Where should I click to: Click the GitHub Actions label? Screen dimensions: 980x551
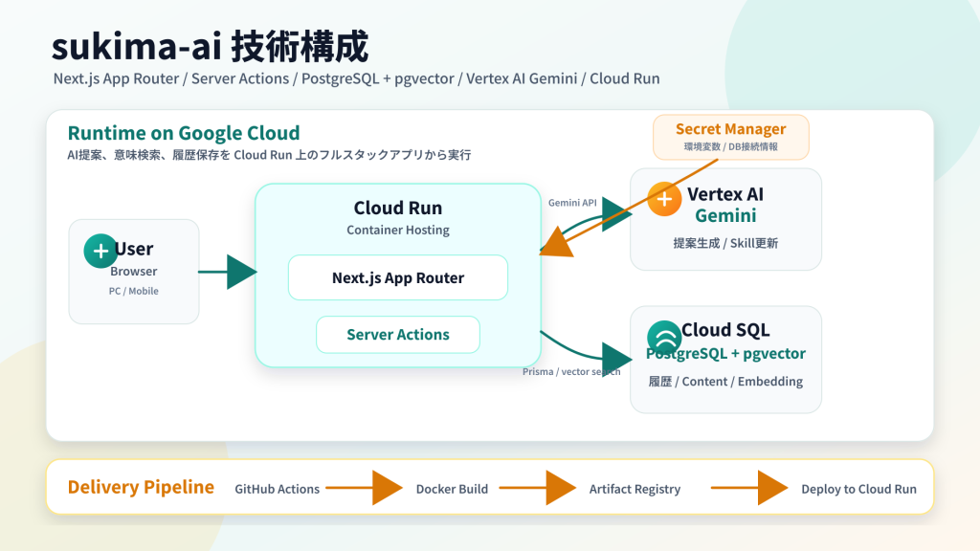pos(277,489)
